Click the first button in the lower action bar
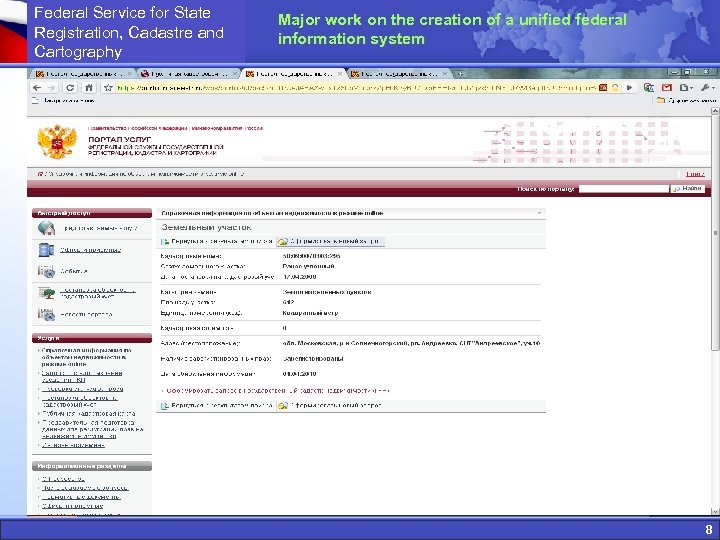Image resolution: width=720 pixels, height=540 pixels. tap(217, 405)
